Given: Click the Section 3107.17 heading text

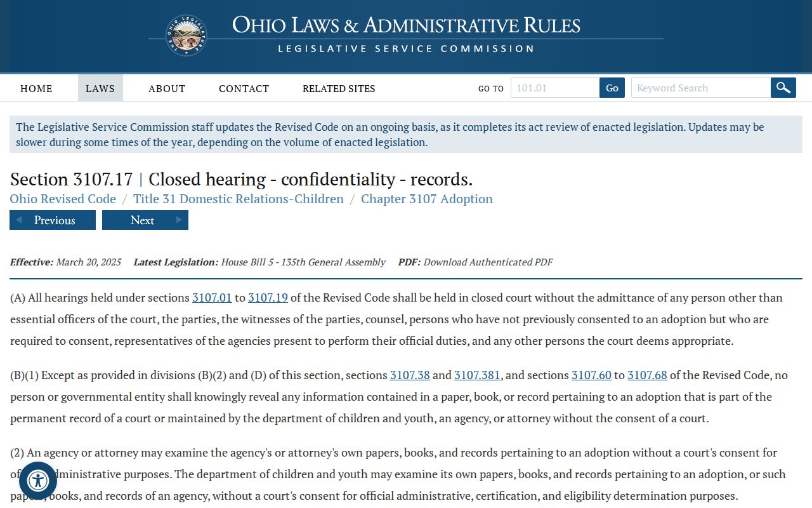Looking at the screenshot, I should [x=241, y=179].
